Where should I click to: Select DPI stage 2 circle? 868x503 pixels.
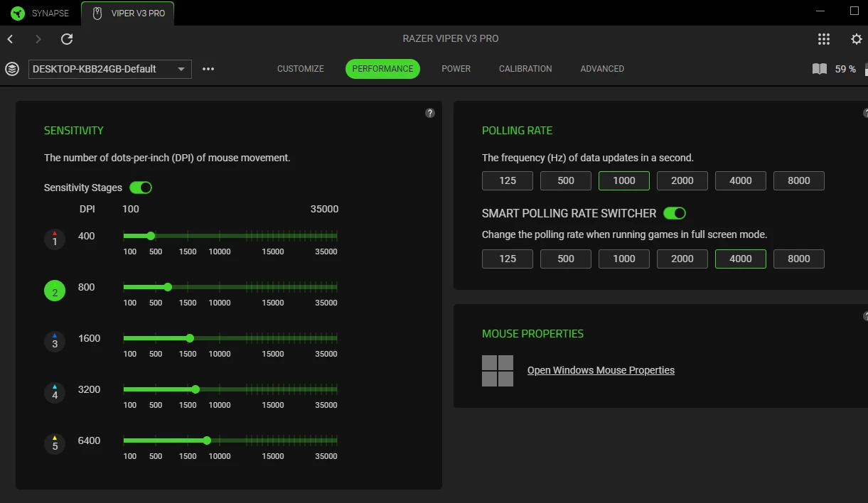pos(55,291)
